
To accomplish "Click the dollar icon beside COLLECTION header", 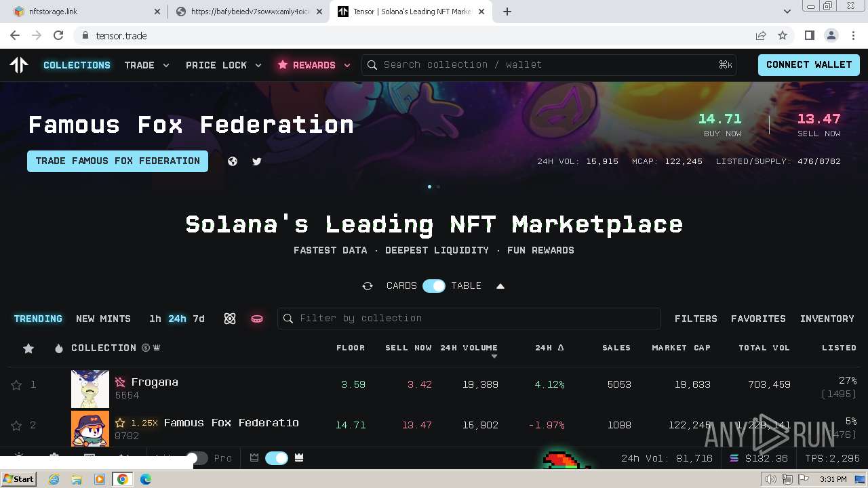I will click(146, 348).
